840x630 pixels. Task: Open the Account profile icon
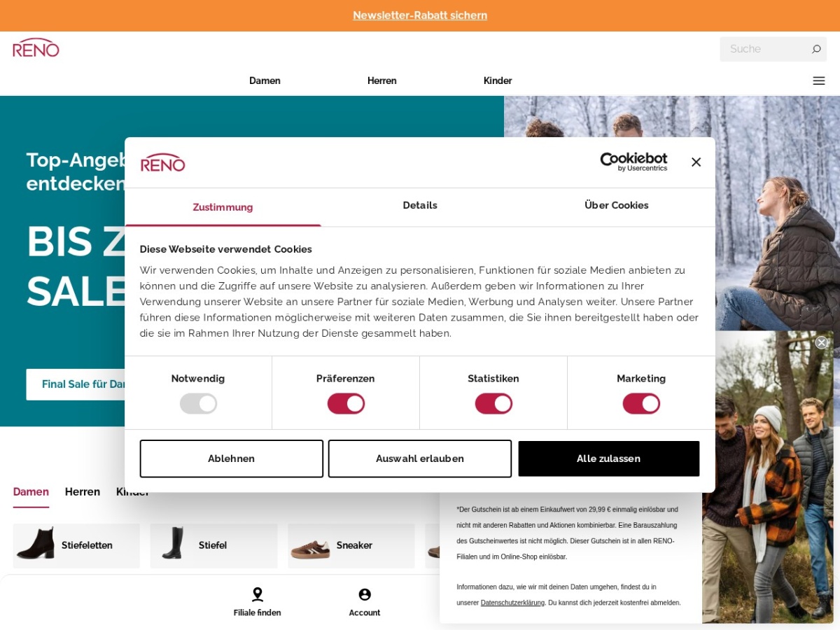click(365, 594)
